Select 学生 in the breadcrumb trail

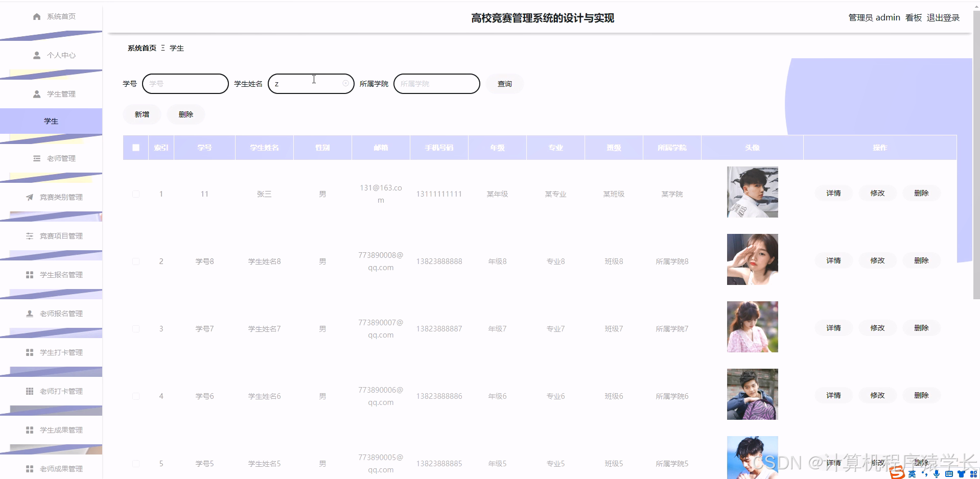(x=177, y=47)
